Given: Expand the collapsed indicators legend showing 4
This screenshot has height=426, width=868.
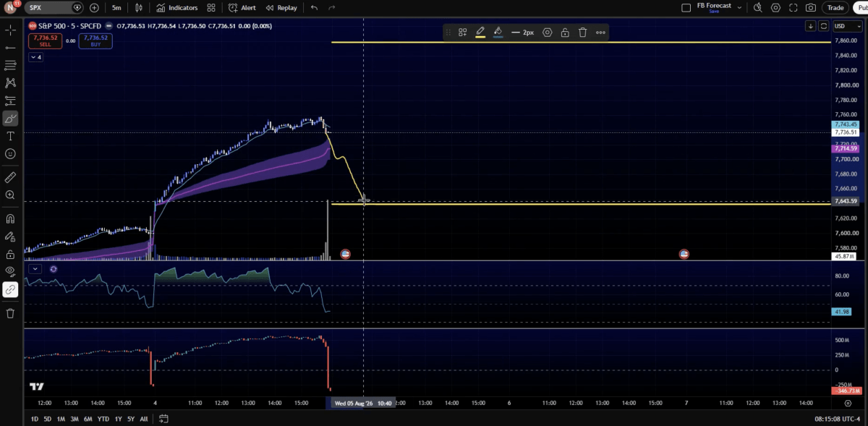Looking at the screenshot, I should [x=35, y=57].
